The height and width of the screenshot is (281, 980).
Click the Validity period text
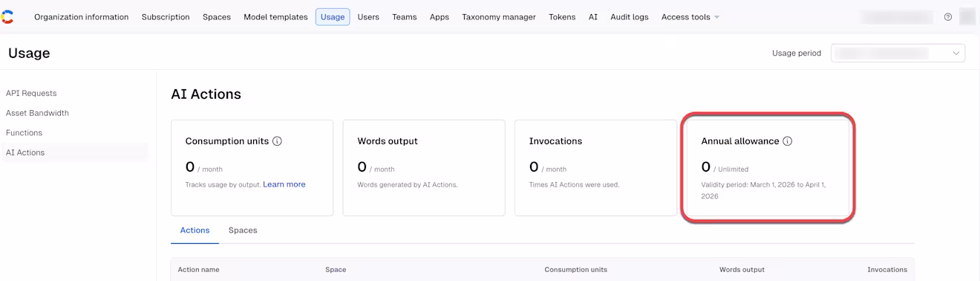(763, 190)
